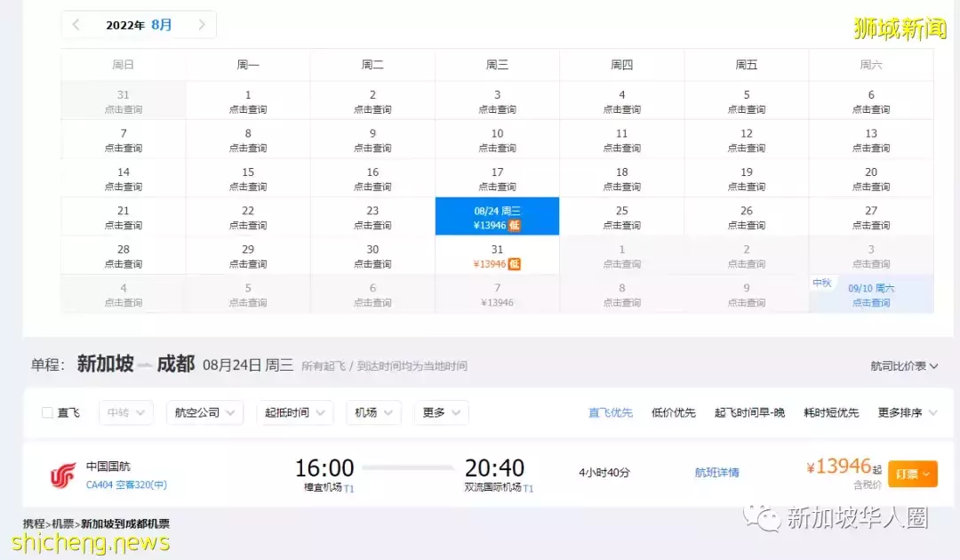Select the 09/10 中秋 holiday date cell
Viewport: 960px width, 560px height.
pos(871,294)
